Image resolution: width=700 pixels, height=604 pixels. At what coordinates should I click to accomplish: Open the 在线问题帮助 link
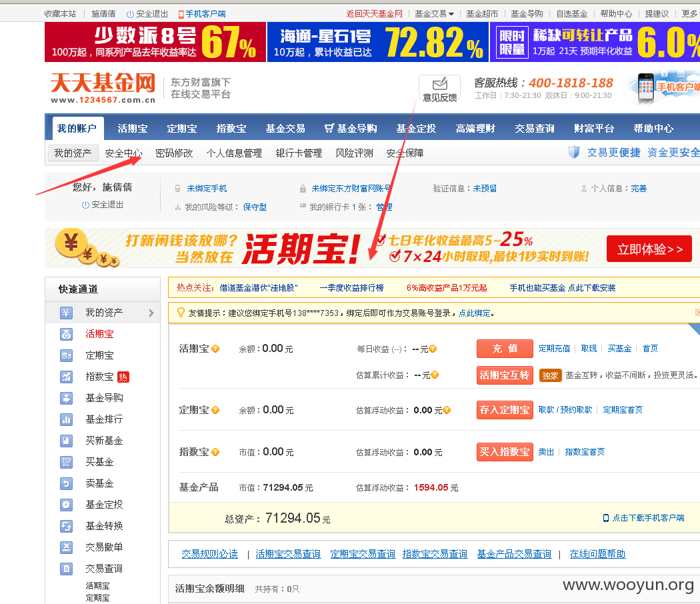click(597, 554)
